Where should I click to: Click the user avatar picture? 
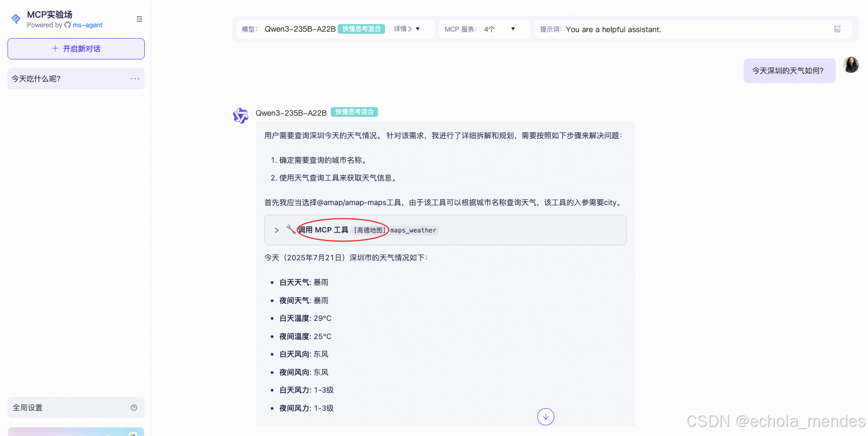[x=851, y=65]
